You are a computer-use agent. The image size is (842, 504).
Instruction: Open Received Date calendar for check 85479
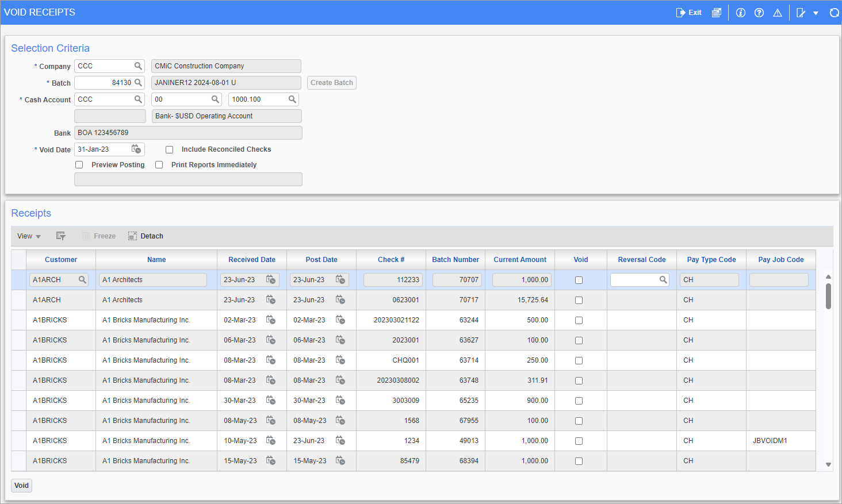click(x=271, y=461)
